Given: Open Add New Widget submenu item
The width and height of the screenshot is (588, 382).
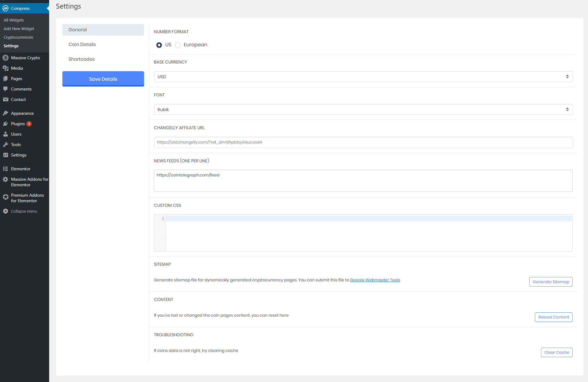Looking at the screenshot, I should click(x=19, y=29).
